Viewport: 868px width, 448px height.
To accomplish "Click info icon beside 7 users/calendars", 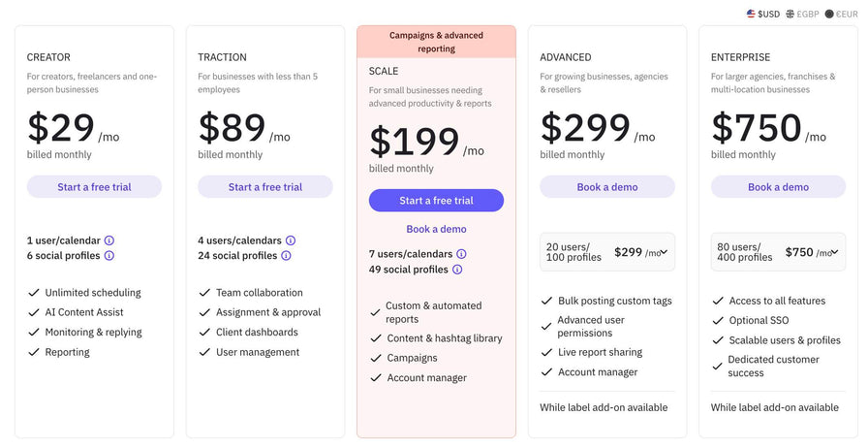I will point(462,254).
